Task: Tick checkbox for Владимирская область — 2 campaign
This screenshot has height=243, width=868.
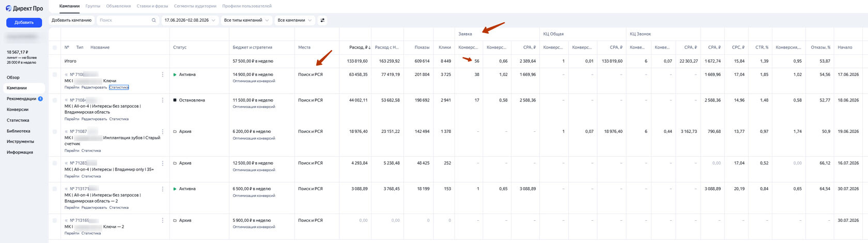Action: (x=55, y=189)
